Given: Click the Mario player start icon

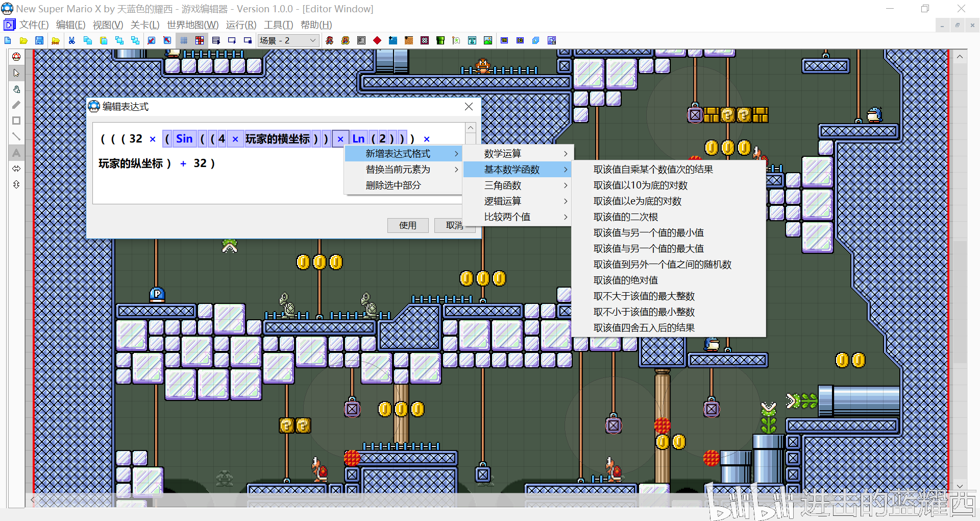Looking at the screenshot, I should [x=330, y=40].
